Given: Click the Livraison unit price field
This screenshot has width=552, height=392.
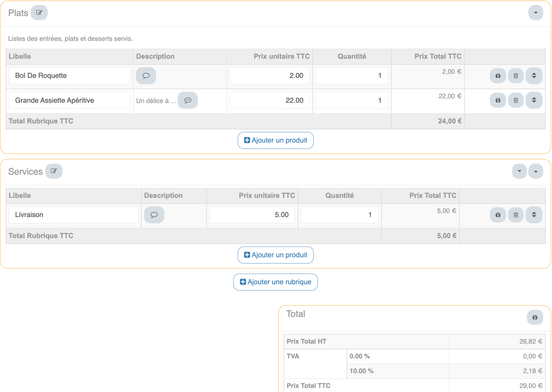Looking at the screenshot, I should pyautogui.click(x=252, y=215).
